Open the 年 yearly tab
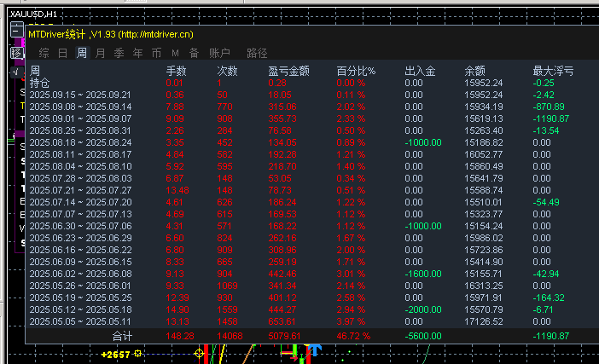The width and height of the screenshot is (599, 364). tap(137, 53)
